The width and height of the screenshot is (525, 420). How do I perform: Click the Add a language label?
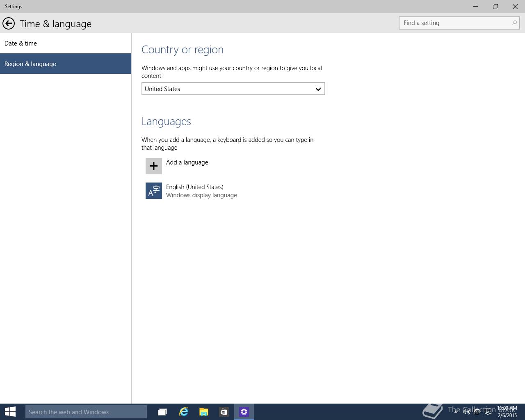point(187,162)
